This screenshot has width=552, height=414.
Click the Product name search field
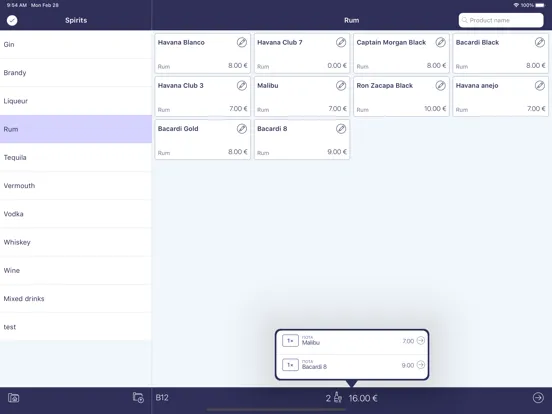pos(501,20)
